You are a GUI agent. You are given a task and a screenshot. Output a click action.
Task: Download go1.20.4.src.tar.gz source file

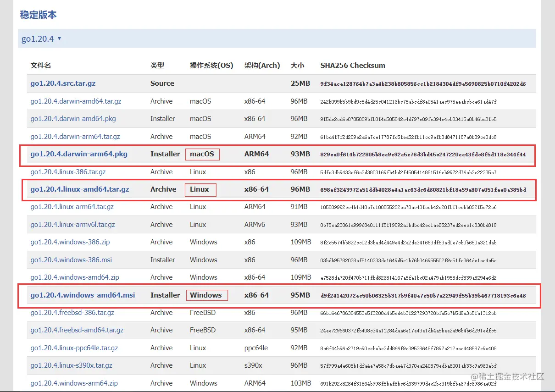[63, 83]
